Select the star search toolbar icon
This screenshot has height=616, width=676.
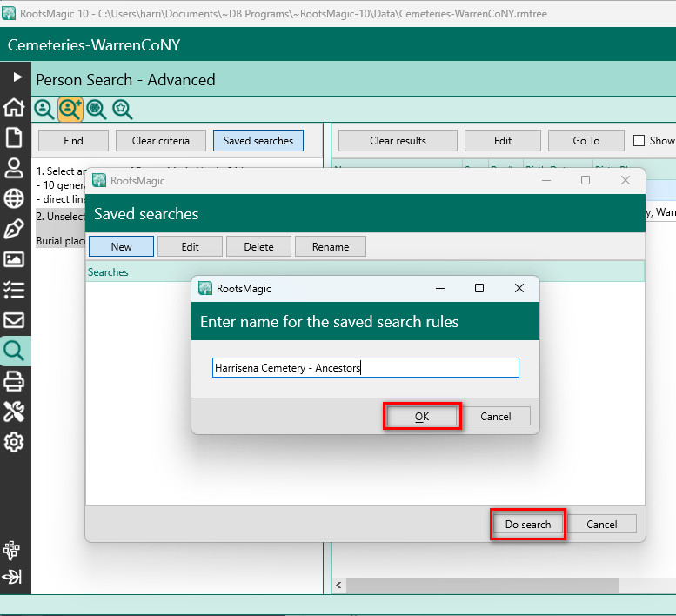pyautogui.click(x=123, y=109)
